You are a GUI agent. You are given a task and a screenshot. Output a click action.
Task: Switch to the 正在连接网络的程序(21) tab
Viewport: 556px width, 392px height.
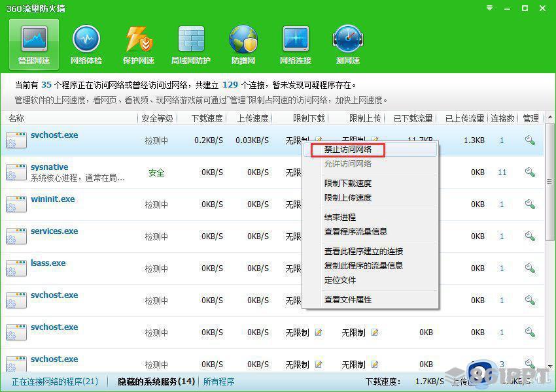point(55,382)
